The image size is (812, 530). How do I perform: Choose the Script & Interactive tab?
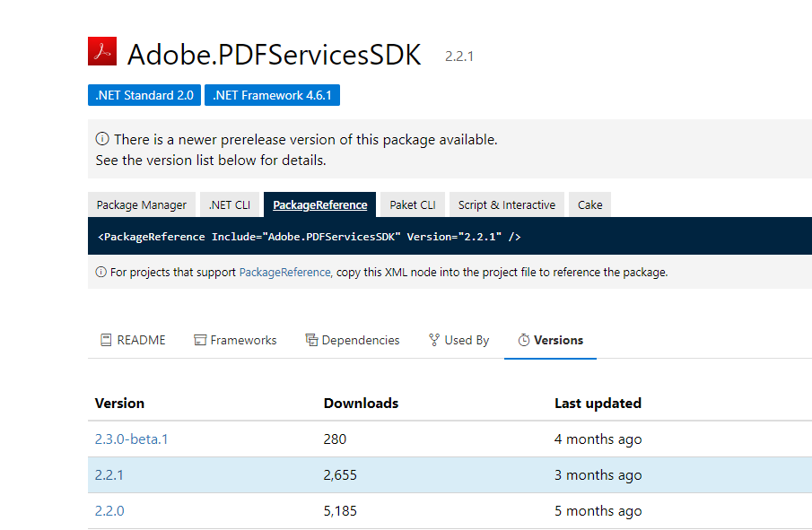tap(506, 204)
